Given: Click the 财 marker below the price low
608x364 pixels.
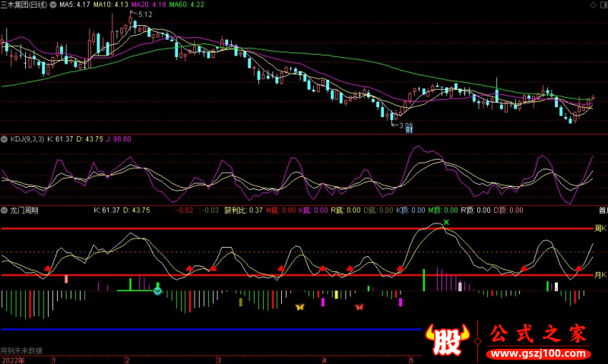Looking at the screenshot, I should tap(408, 129).
